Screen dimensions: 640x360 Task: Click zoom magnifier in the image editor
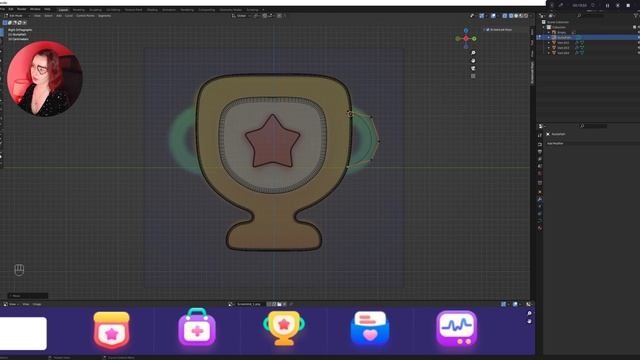point(529,313)
